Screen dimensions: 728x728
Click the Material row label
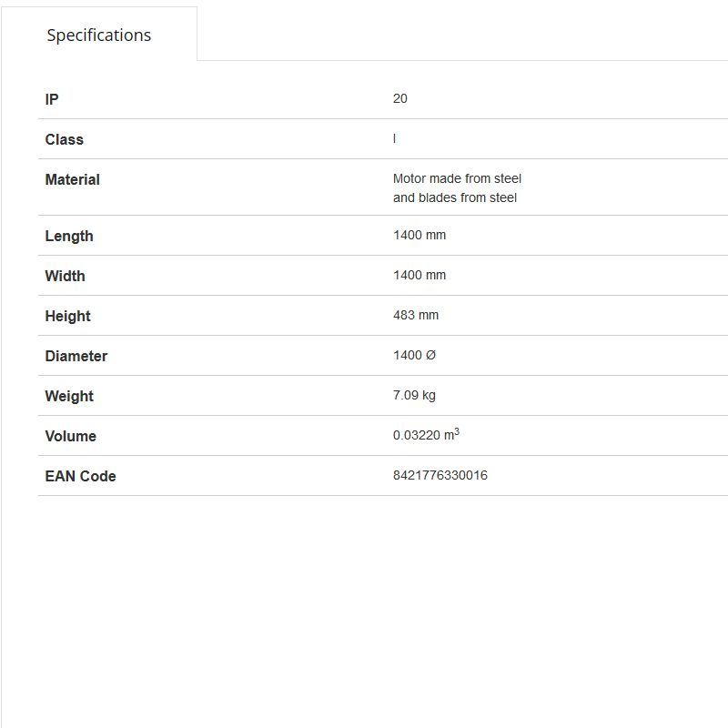[x=72, y=179]
